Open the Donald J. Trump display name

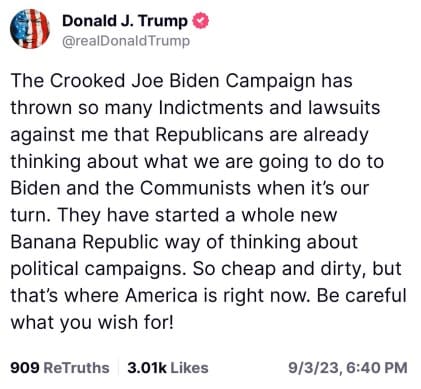coord(125,21)
